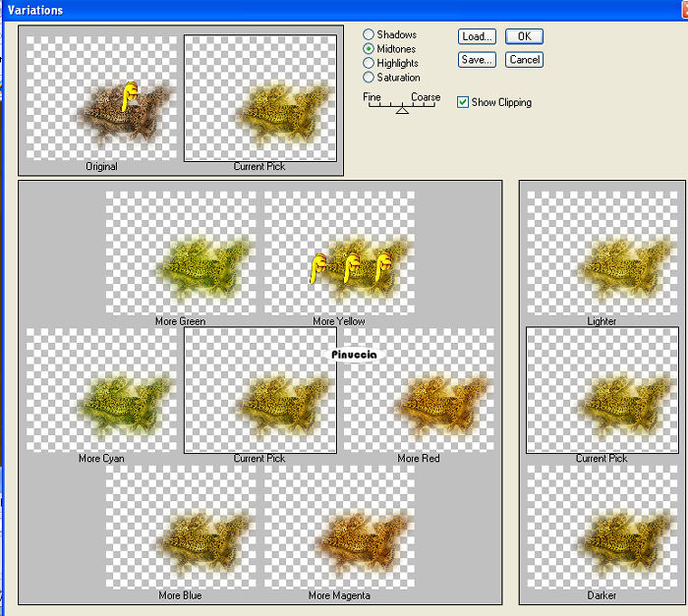The height and width of the screenshot is (616, 688).
Task: Click the Darker brightness thumbnail
Action: pyautogui.click(x=602, y=527)
